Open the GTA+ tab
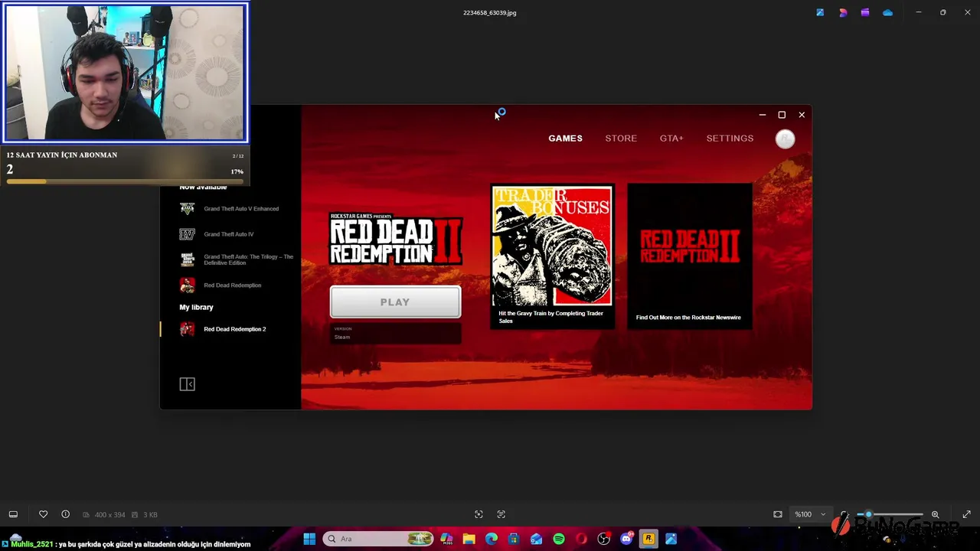 pyautogui.click(x=671, y=139)
